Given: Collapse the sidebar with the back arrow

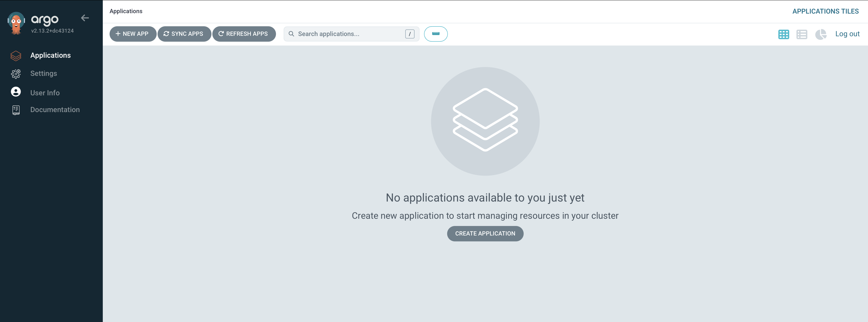Looking at the screenshot, I should pos(85,18).
